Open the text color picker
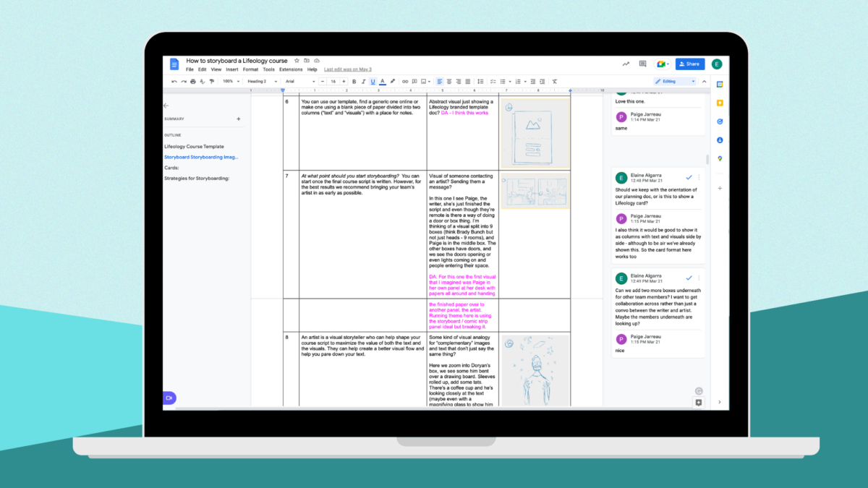Screen dimensions: 868x488 pyautogui.click(x=381, y=81)
